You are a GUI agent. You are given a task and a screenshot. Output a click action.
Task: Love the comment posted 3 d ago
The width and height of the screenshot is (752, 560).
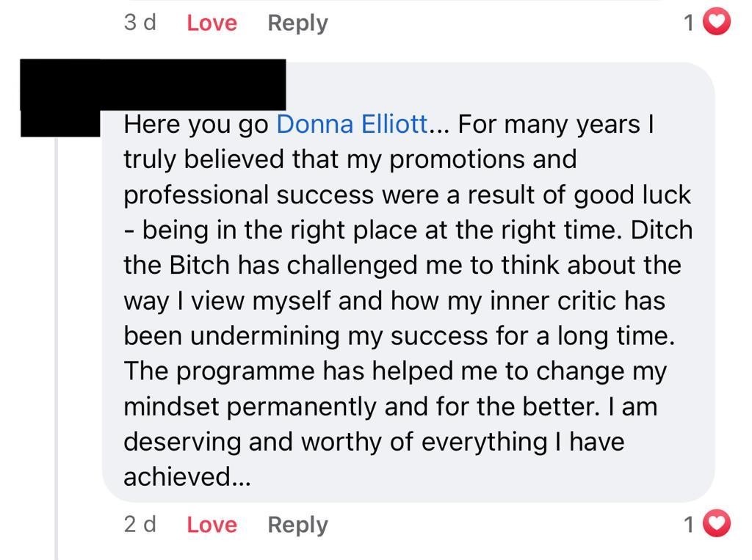pos(211,23)
